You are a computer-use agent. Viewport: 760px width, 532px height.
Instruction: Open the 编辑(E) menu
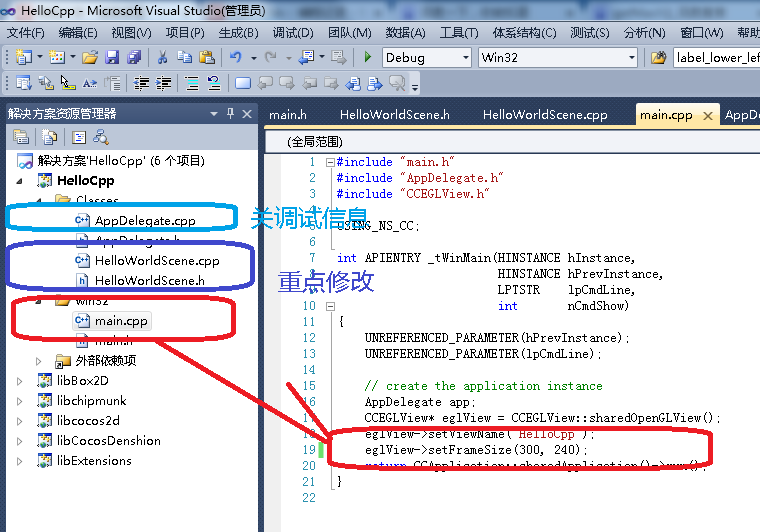(78, 32)
